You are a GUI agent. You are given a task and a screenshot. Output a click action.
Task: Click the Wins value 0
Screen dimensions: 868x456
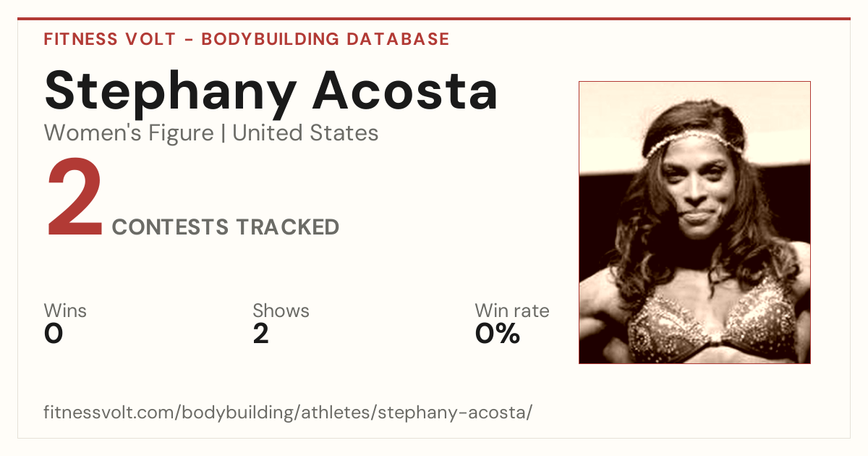point(54,334)
